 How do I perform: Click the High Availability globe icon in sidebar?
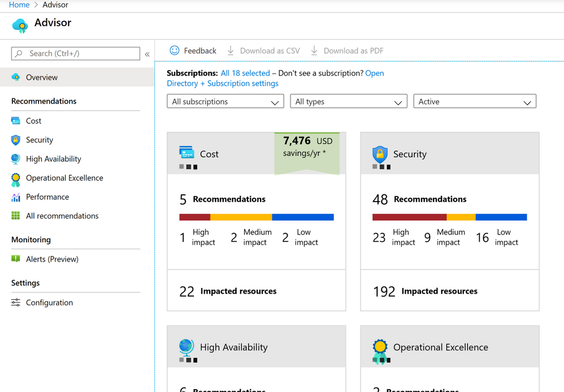[15, 159]
